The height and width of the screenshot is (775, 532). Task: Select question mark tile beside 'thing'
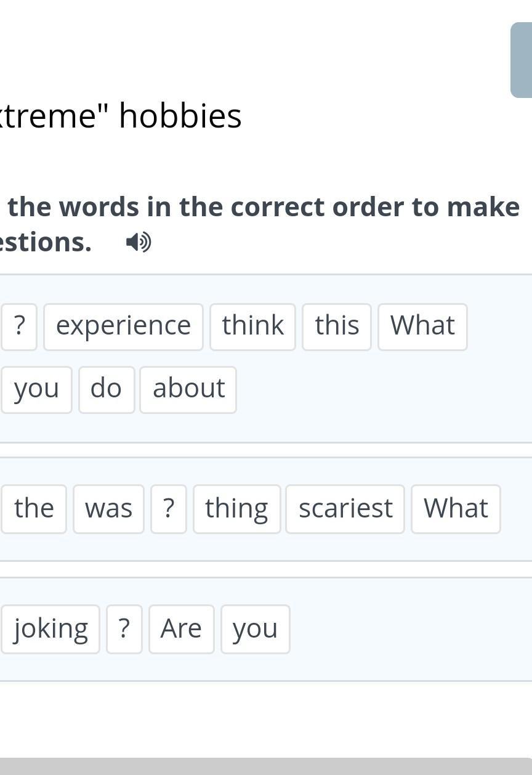pos(169,509)
